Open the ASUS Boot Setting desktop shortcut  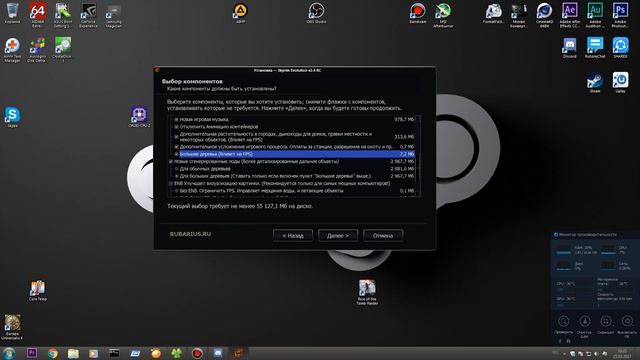coord(62,15)
